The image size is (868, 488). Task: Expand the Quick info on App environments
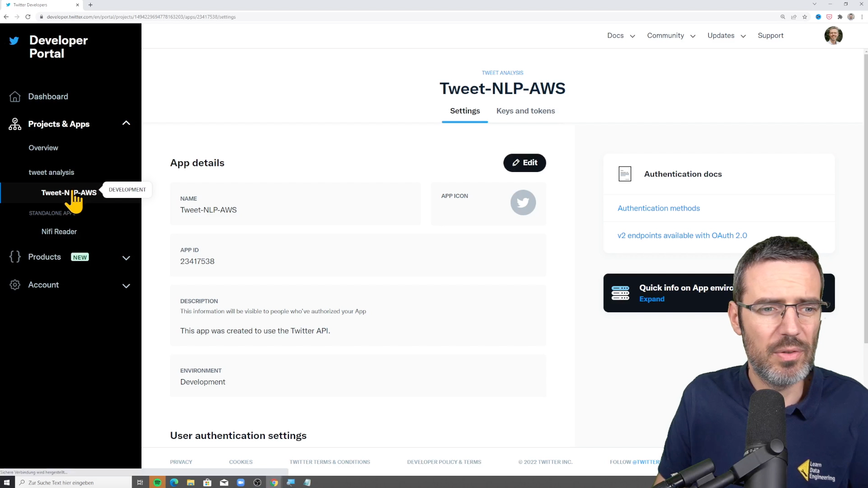tap(652, 299)
